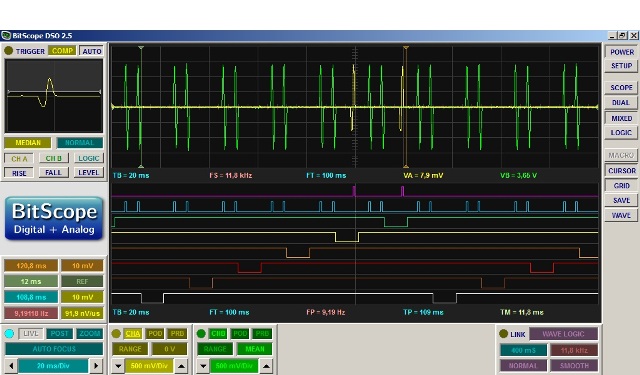This screenshot has height=375, width=640.
Task: Click the down arrow for channel A 500 mV/Div
Action: (x=118, y=366)
